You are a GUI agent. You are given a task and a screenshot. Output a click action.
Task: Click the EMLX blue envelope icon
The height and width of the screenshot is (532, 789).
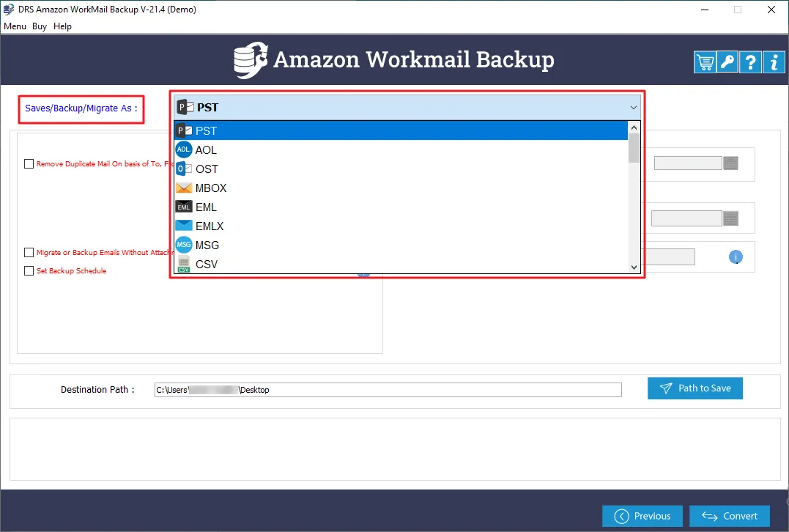coord(184,226)
